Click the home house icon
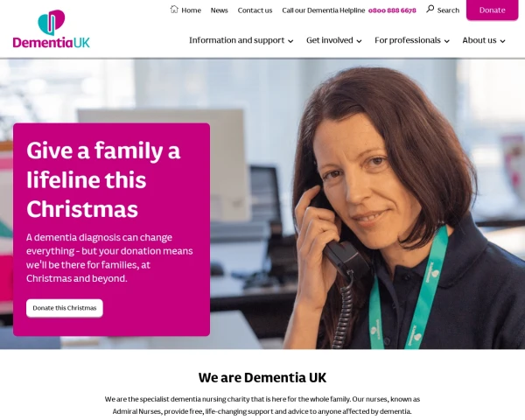This screenshot has width=525, height=420. (174, 9)
